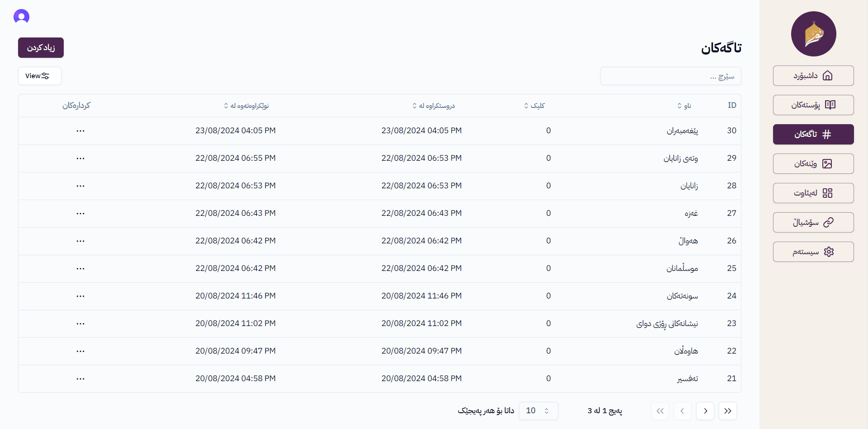Open the rows-per-page dropdown showing 10
Screen dimensions: 868x429
[x=538, y=410]
